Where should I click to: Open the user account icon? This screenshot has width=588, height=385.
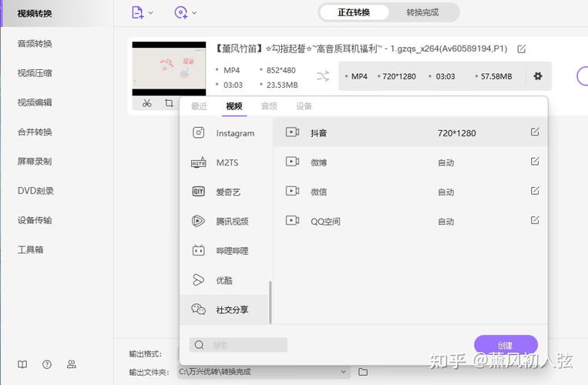coord(71,364)
